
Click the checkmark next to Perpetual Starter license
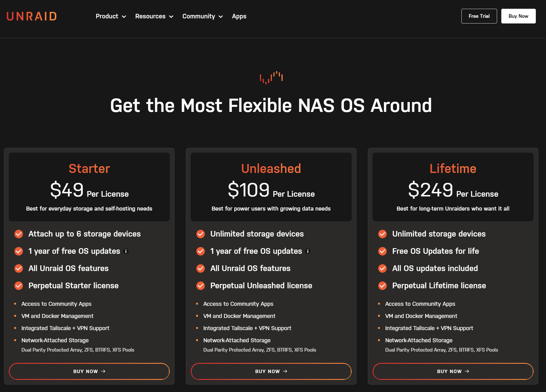(19, 286)
